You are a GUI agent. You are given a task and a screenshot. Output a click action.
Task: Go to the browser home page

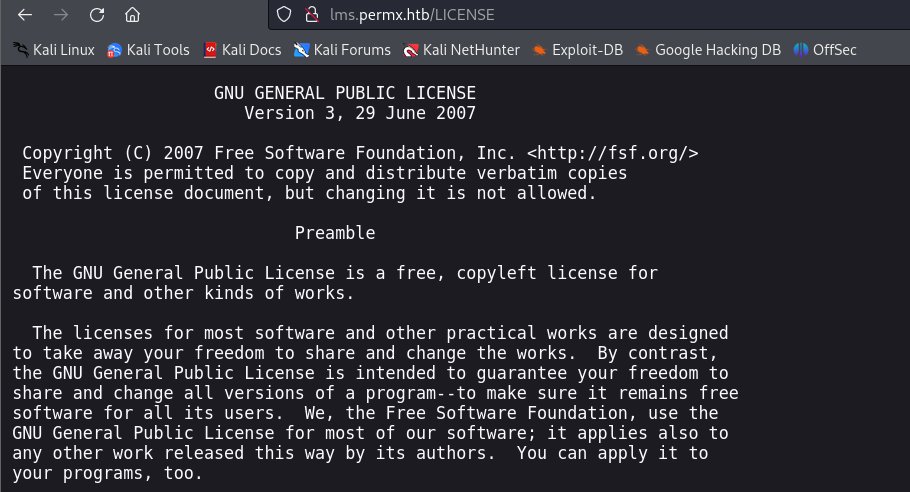tap(132, 15)
